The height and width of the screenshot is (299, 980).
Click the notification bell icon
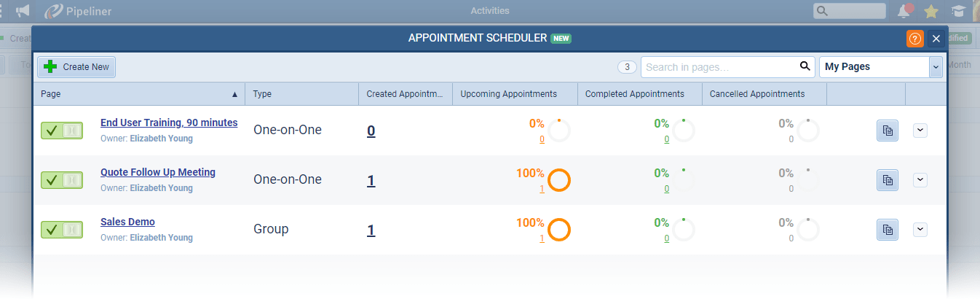tap(904, 11)
